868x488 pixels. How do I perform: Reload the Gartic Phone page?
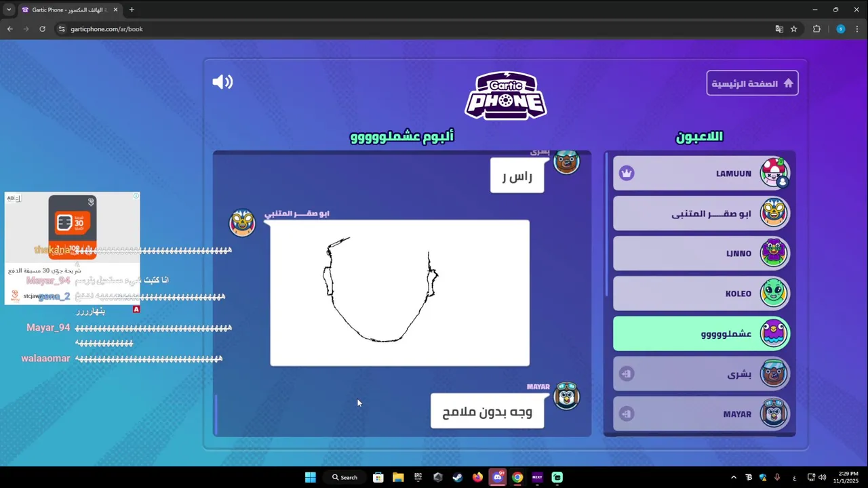(x=42, y=29)
